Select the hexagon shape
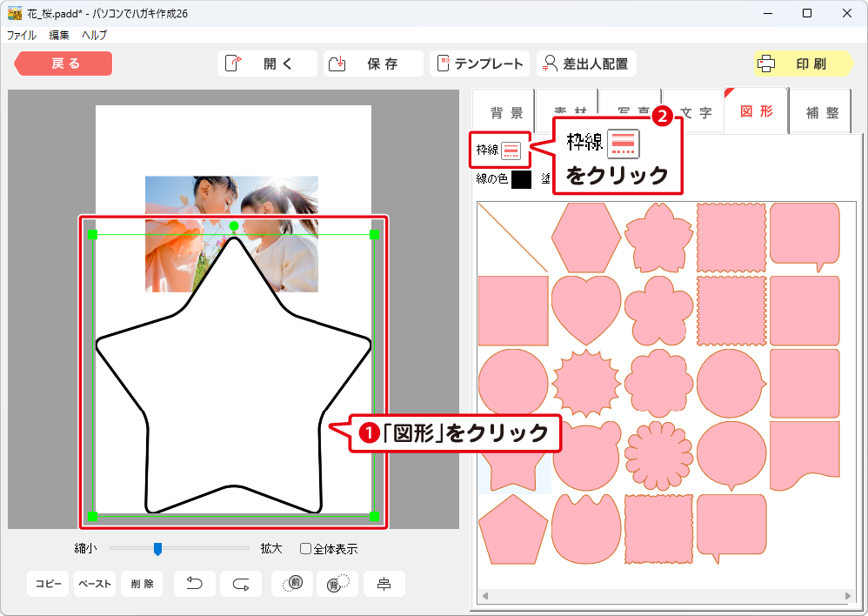Screen dimensions: 868x616 coord(585,238)
